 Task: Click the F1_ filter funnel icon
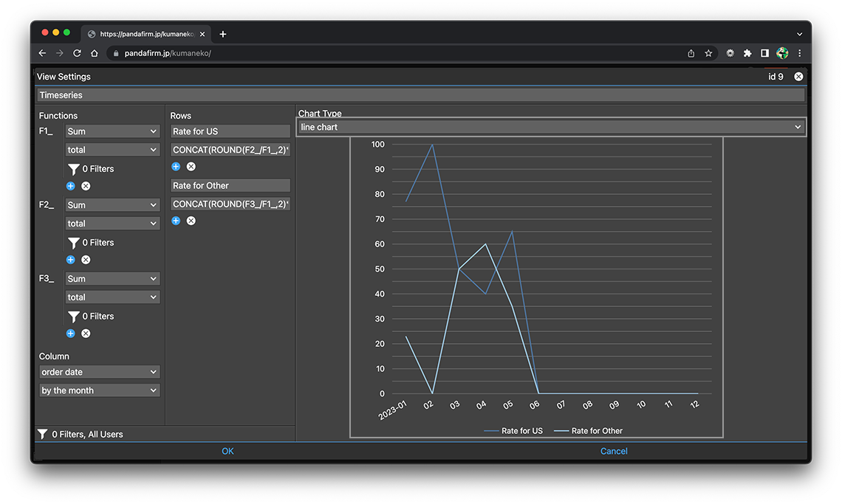(x=73, y=169)
